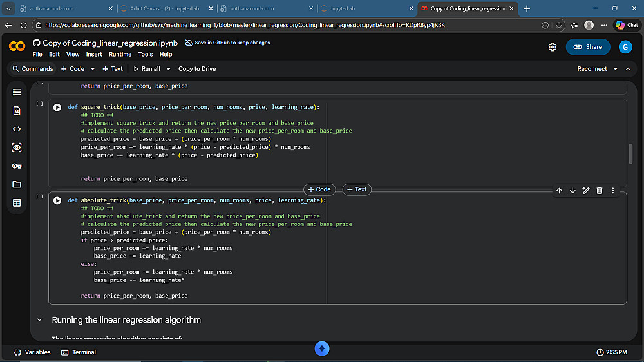Collapse the Running the linear regression section
This screenshot has height=362, width=644.
tap(39, 320)
